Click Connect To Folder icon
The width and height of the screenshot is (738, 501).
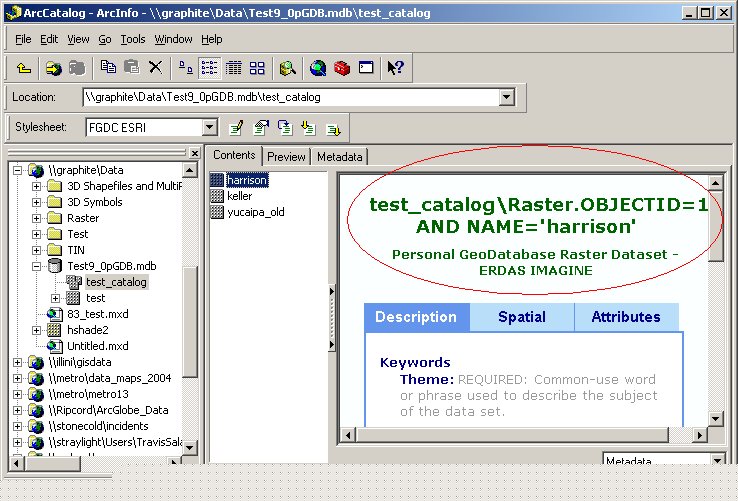coord(54,68)
